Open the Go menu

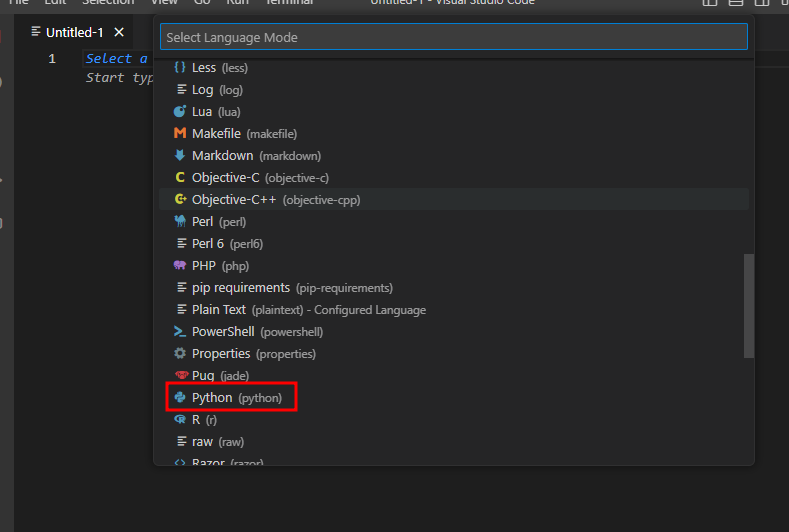[202, 2]
